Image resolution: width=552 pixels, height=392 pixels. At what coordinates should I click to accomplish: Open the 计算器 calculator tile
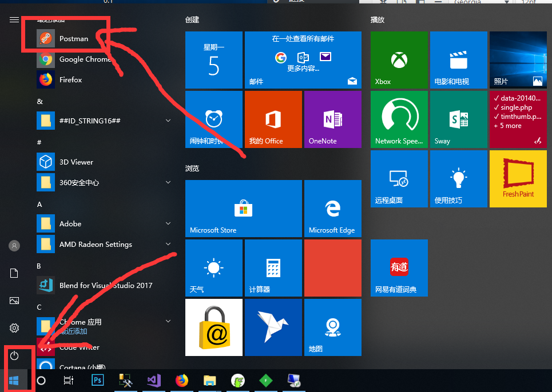pos(273,268)
